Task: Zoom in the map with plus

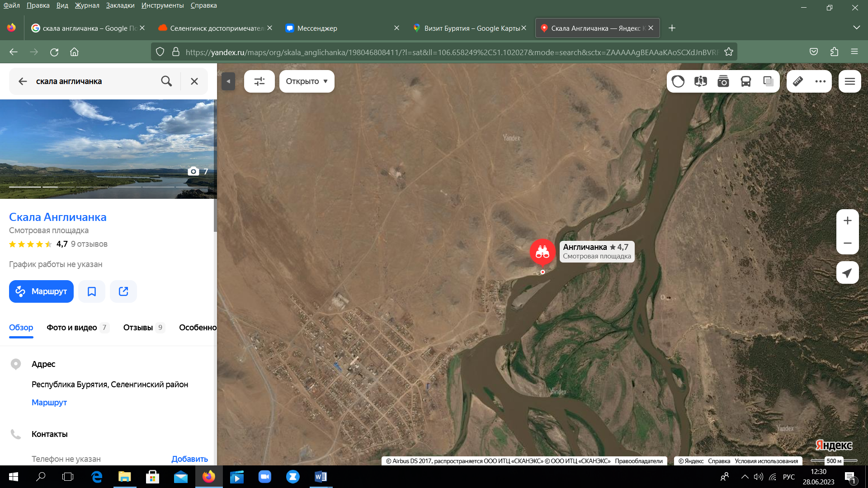Action: click(x=848, y=221)
